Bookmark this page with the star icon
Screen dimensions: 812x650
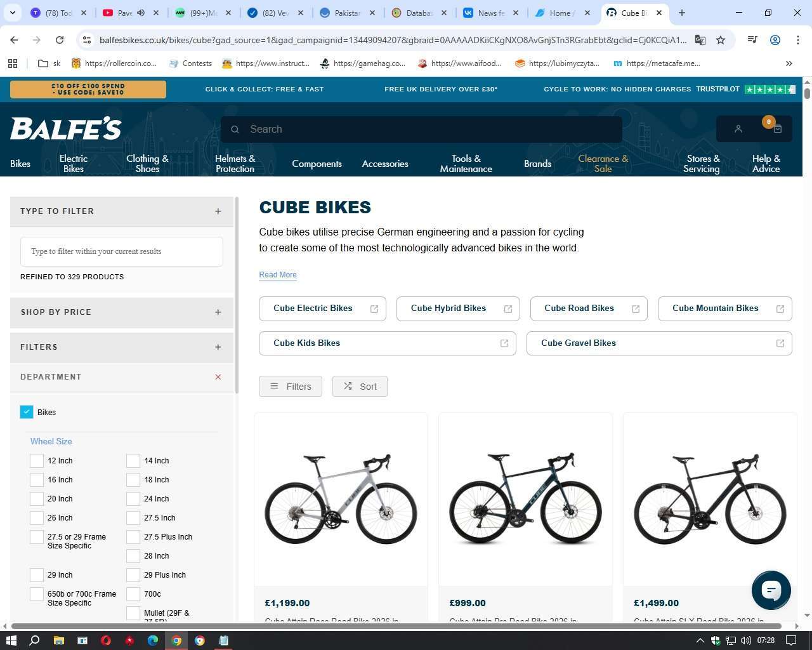tap(721, 40)
